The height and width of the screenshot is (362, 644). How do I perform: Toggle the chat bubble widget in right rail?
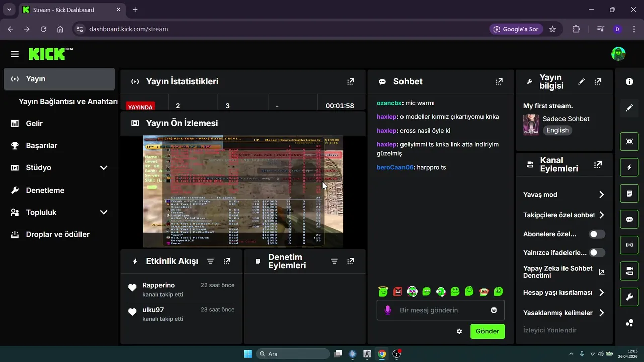pyautogui.click(x=629, y=219)
